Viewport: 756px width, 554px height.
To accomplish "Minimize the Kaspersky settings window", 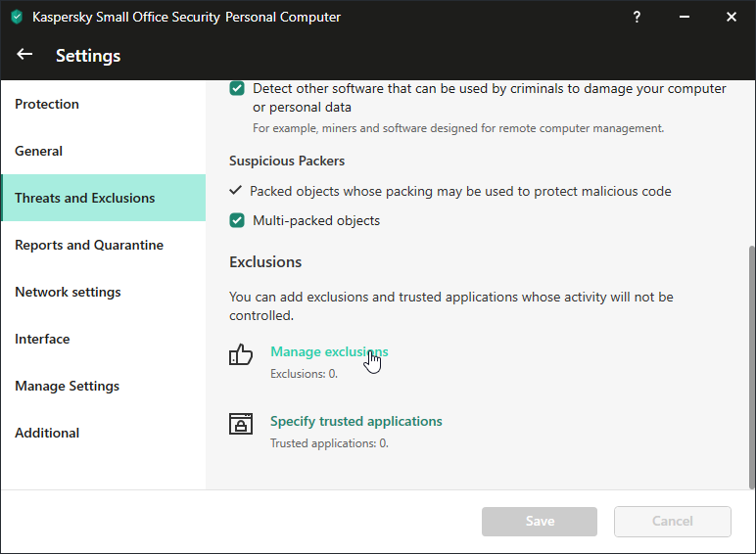I will (x=685, y=17).
